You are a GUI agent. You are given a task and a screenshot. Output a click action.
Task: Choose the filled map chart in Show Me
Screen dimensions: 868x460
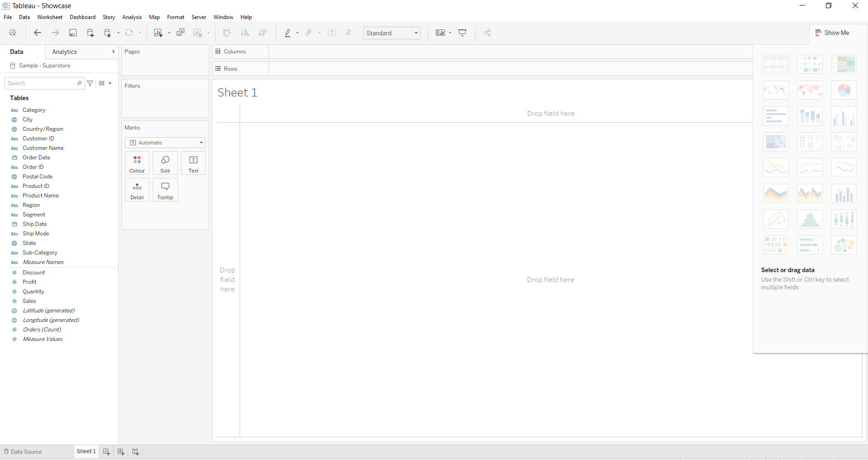coord(810,90)
